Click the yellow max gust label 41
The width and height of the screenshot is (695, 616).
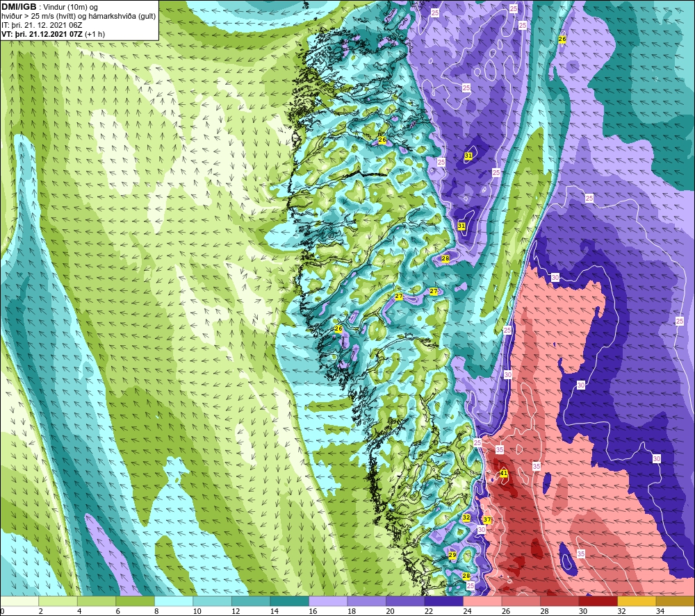coord(503,473)
